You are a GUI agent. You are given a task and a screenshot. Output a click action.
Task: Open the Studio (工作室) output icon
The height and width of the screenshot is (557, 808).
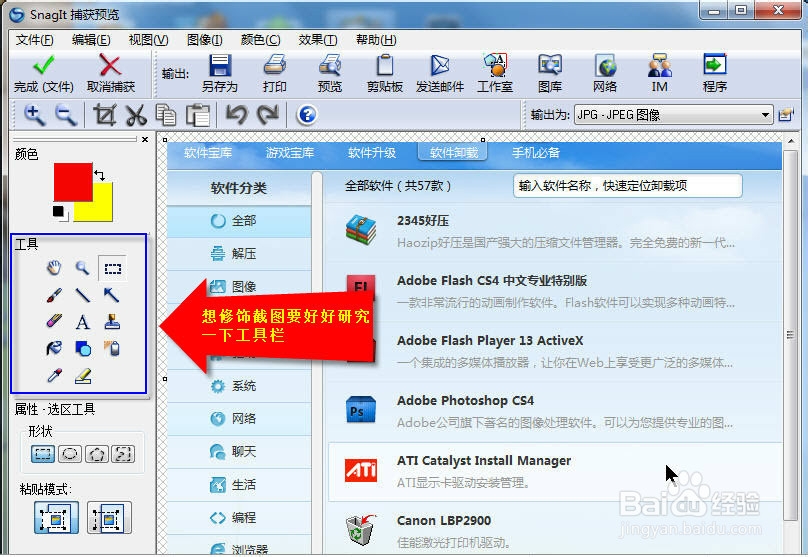coord(495,65)
